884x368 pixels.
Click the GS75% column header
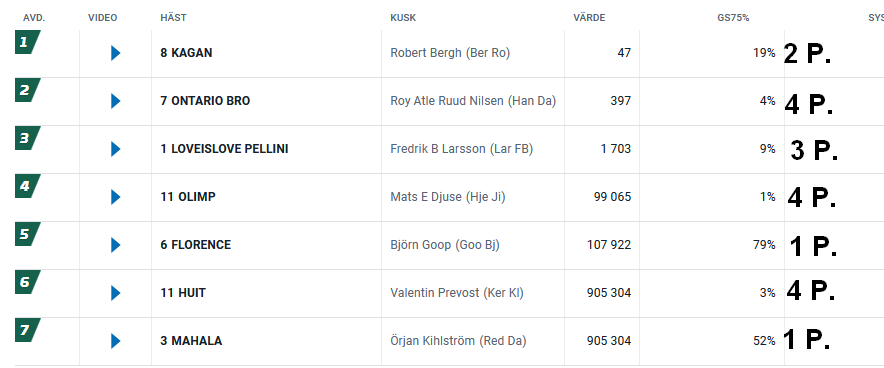733,17
